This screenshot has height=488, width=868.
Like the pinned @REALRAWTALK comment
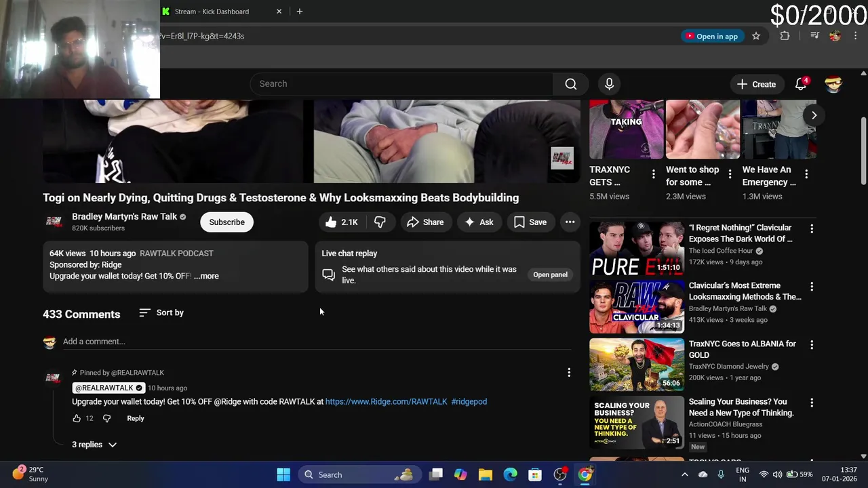click(77, 418)
